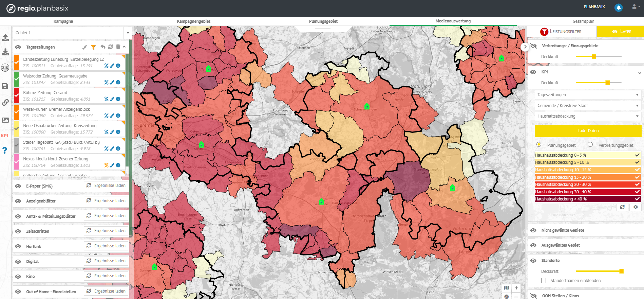
Task: Click percent icon for Weser-Kurier
Action: tap(106, 116)
